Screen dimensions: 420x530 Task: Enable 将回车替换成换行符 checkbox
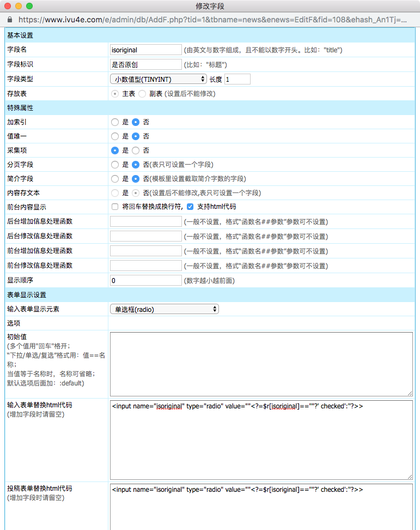click(115, 207)
